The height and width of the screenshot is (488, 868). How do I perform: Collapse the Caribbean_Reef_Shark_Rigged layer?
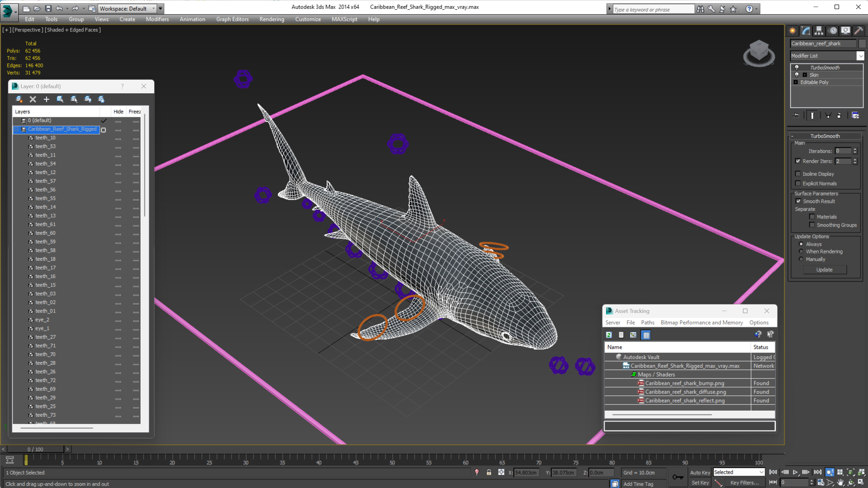(x=16, y=129)
